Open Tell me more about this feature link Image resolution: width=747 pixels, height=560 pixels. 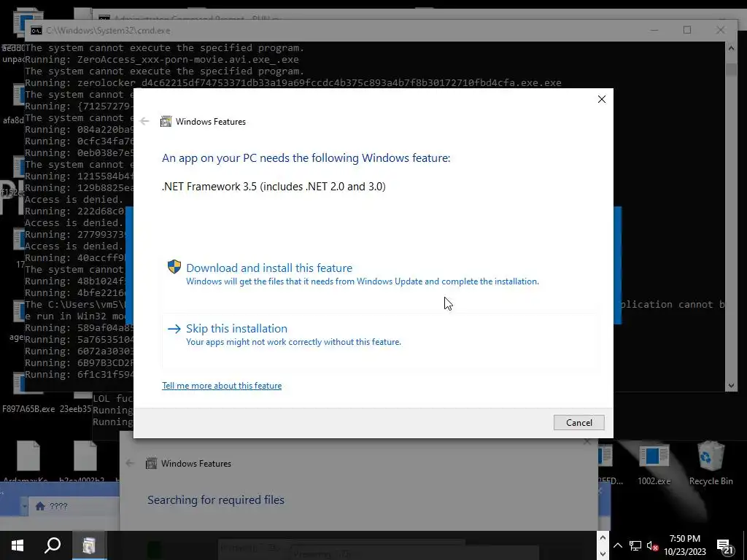[x=222, y=386]
